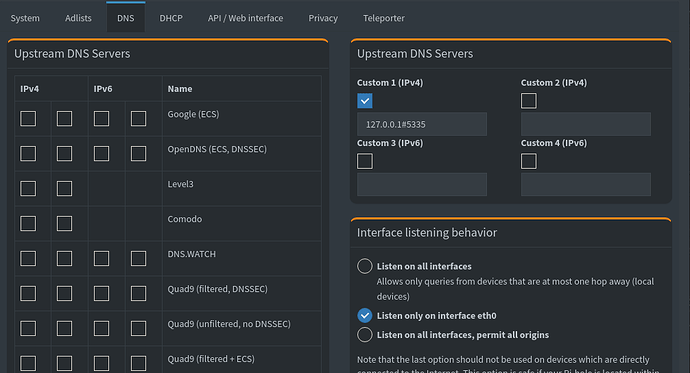Tick the secondary IPv4 checkbox for Level3
The width and height of the screenshot is (690, 373).
(x=64, y=189)
